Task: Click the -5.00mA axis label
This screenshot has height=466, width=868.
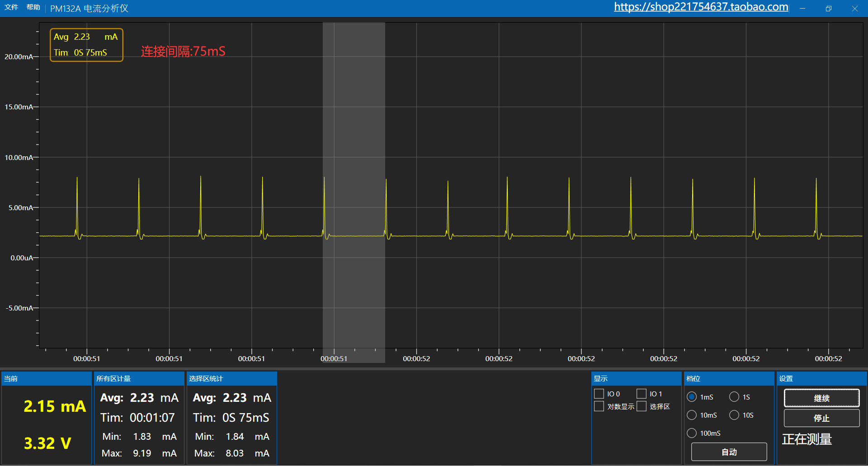Action: [x=19, y=308]
